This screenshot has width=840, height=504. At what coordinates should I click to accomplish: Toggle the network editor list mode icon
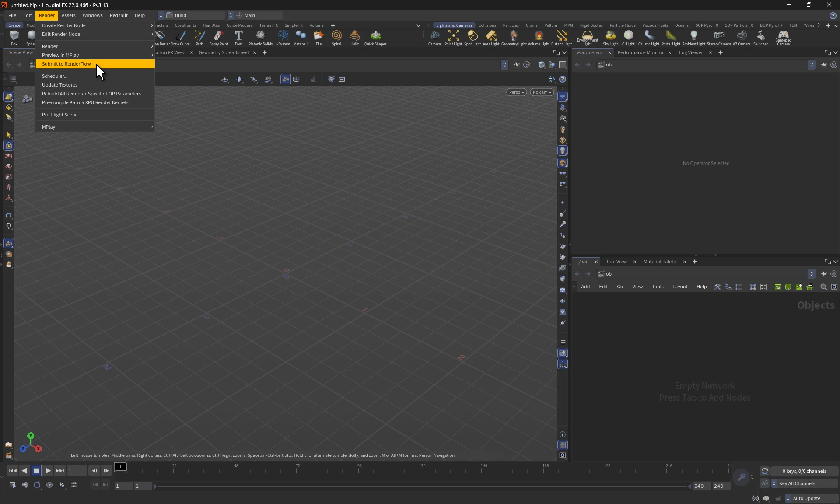tap(738, 287)
